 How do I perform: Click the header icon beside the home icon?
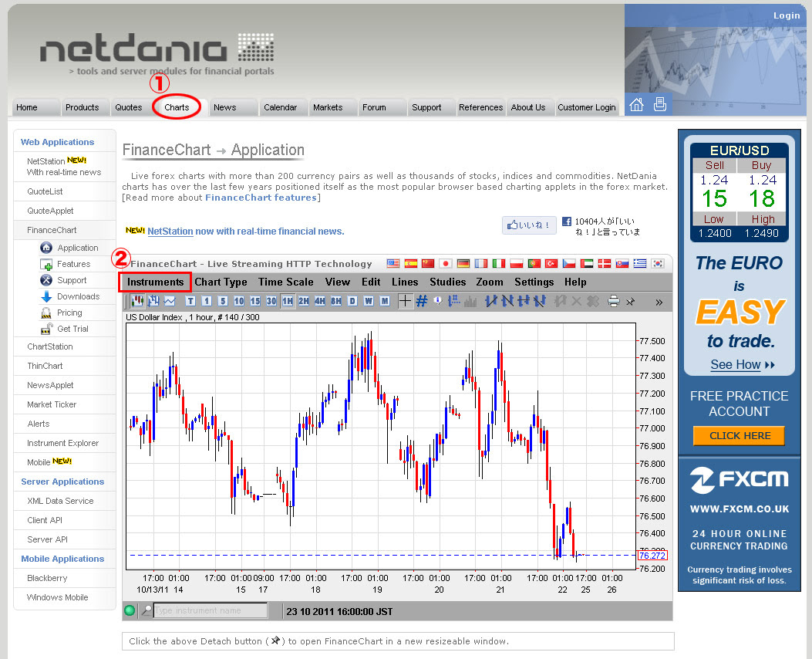click(660, 105)
